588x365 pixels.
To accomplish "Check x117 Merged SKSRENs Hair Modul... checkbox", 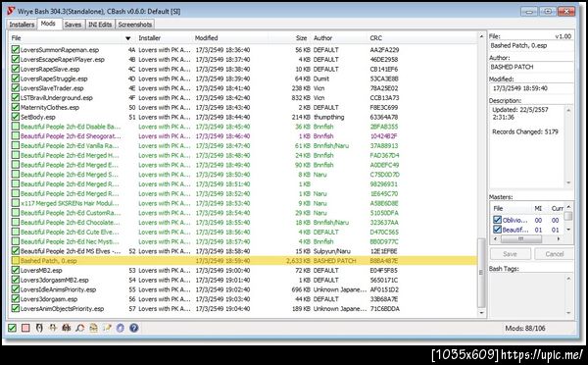I will (16, 203).
